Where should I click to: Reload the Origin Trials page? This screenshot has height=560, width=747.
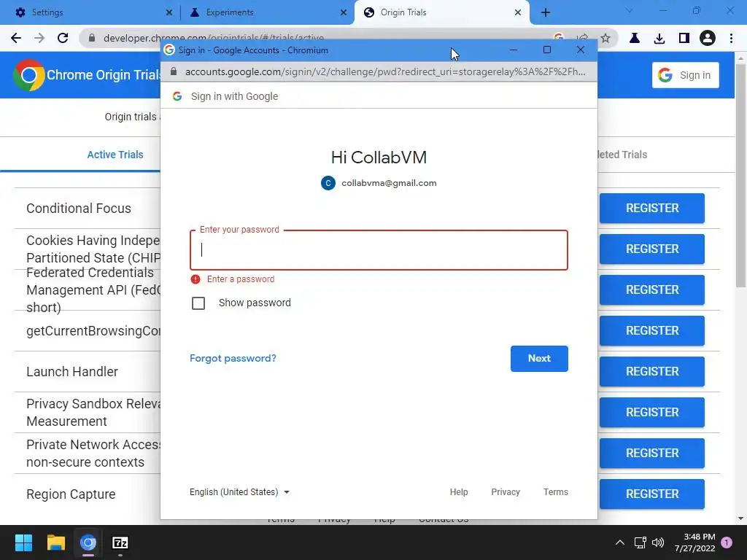pos(63,38)
